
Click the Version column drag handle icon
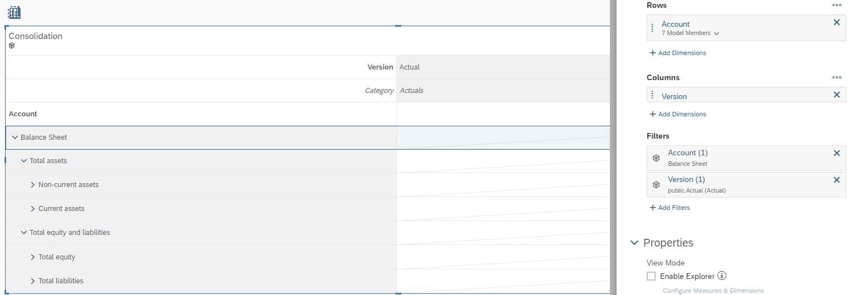coord(653,96)
